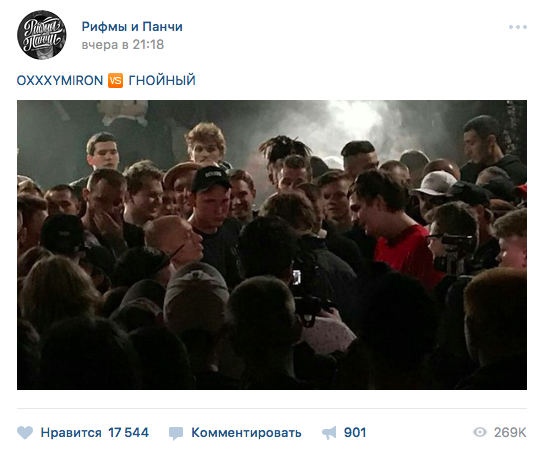544x449 pixels.
Task: Click the ГНОЙНЫЙ text in the post
Action: pos(162,81)
